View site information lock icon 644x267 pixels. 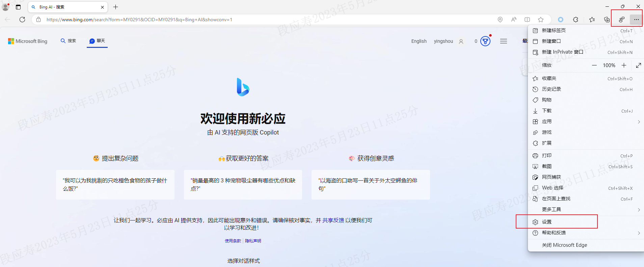[x=38, y=20]
